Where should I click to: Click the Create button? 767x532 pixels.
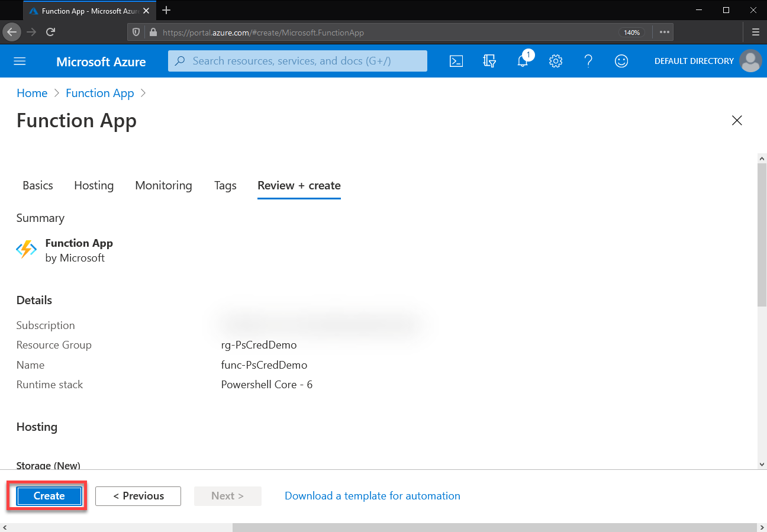(x=49, y=496)
